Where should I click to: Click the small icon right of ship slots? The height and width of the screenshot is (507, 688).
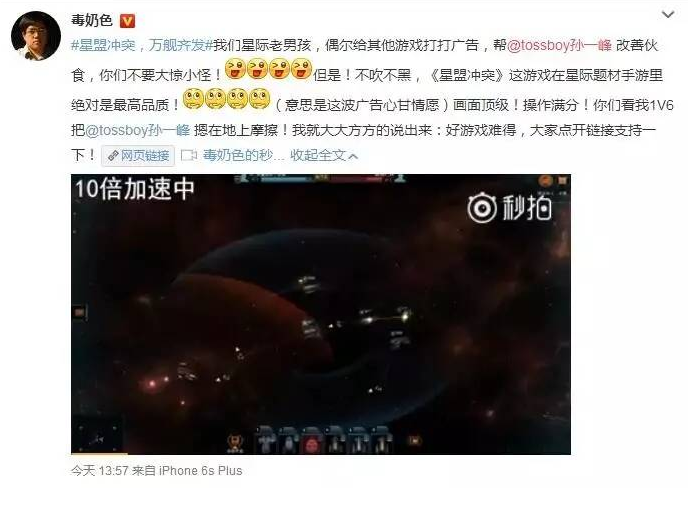(x=415, y=440)
